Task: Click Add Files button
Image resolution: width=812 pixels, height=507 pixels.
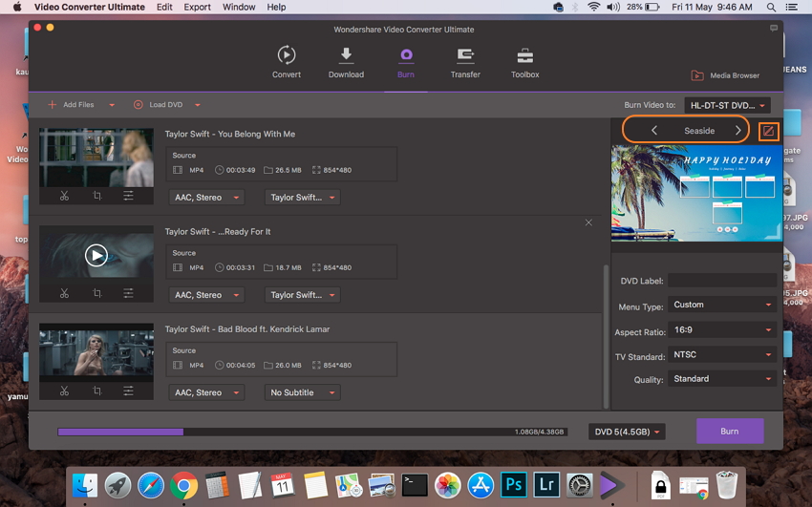Action: point(72,105)
